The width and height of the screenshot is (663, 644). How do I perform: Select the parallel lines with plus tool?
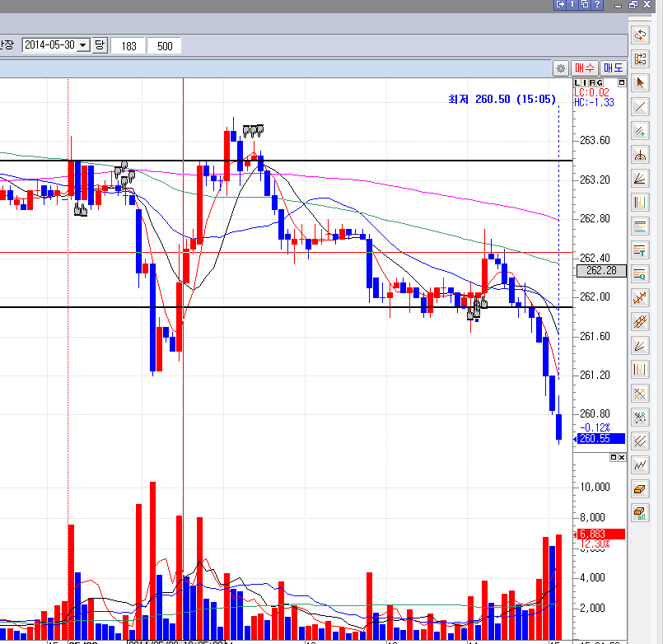pos(640,131)
